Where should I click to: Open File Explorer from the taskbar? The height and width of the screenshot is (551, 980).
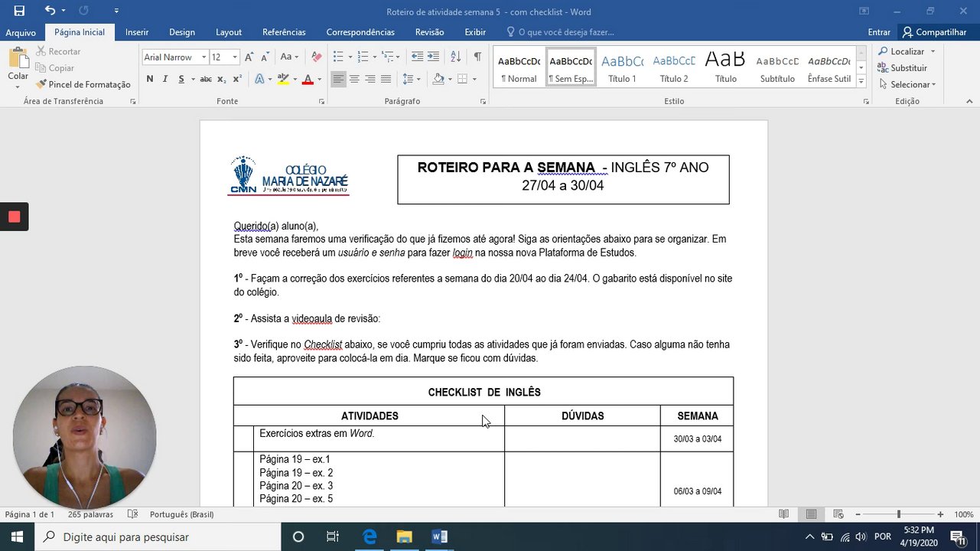pos(404,536)
